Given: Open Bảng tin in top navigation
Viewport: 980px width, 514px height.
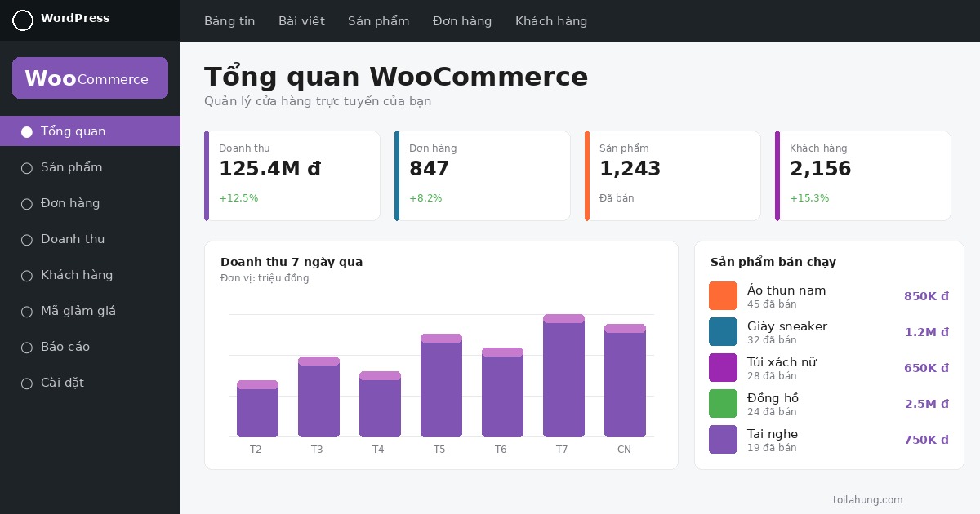Looking at the screenshot, I should 229,21.
